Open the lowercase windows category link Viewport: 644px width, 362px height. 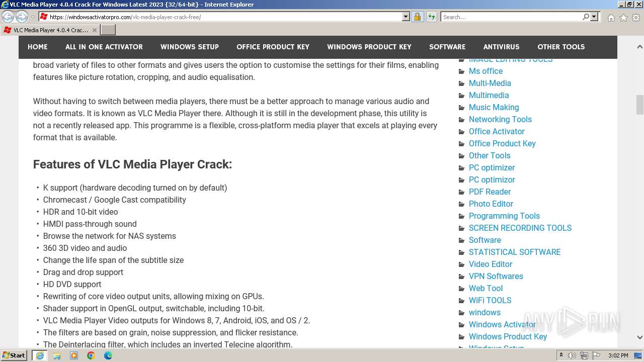pyautogui.click(x=485, y=313)
